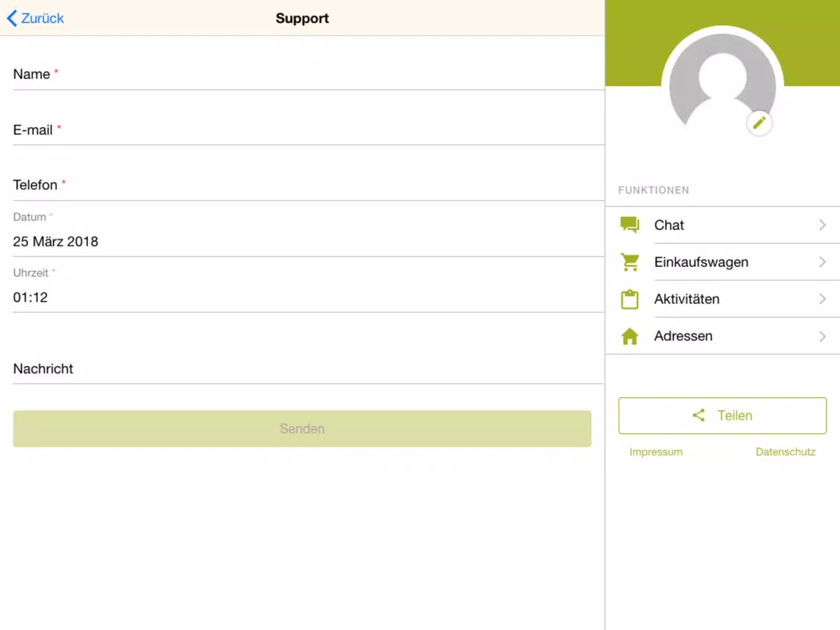Open the Chat menu entry
The width and height of the screenshot is (840, 630).
(722, 225)
